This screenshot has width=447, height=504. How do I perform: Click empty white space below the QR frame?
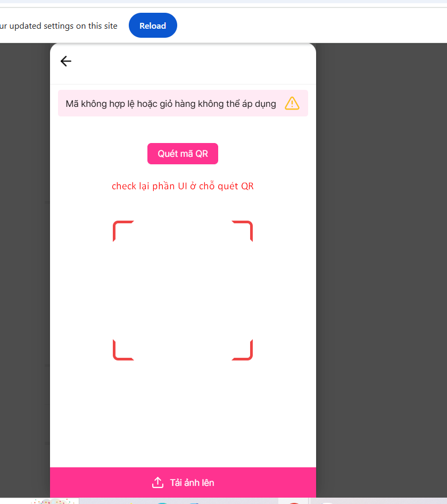tap(183, 415)
